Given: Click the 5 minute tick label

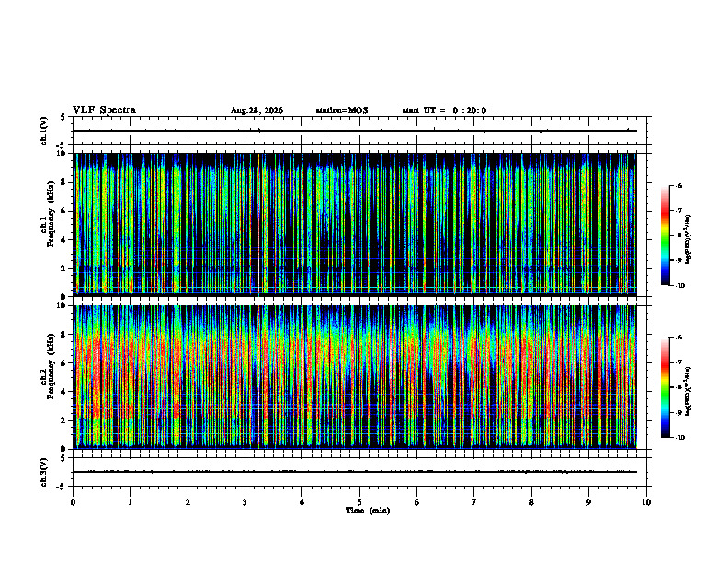Looking at the screenshot, I should 359,502.
